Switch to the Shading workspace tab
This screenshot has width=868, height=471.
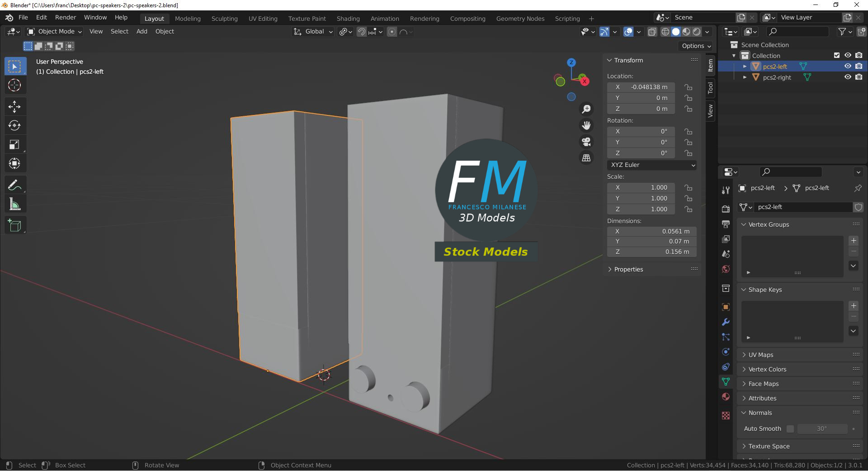348,19
